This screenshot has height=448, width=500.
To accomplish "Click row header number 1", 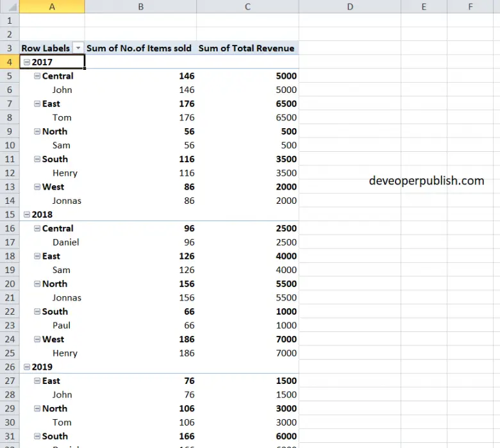I will tap(10, 21).
